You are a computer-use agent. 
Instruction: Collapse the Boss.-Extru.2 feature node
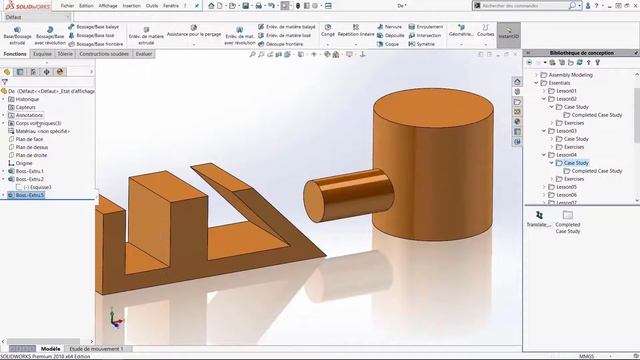coord(4,179)
